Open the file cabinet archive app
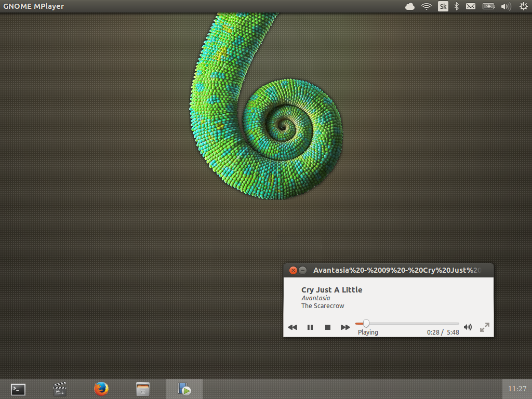Image resolution: width=532 pixels, height=399 pixels. point(143,389)
